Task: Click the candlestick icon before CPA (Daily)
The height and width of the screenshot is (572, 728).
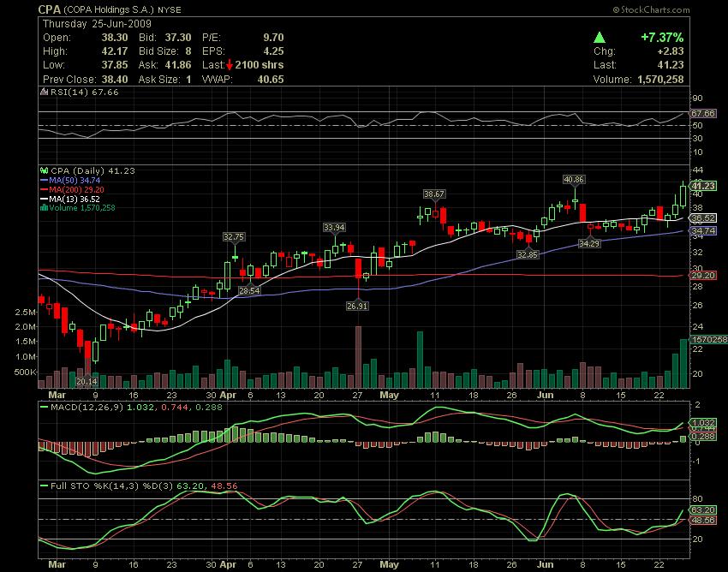Action: click(x=44, y=171)
